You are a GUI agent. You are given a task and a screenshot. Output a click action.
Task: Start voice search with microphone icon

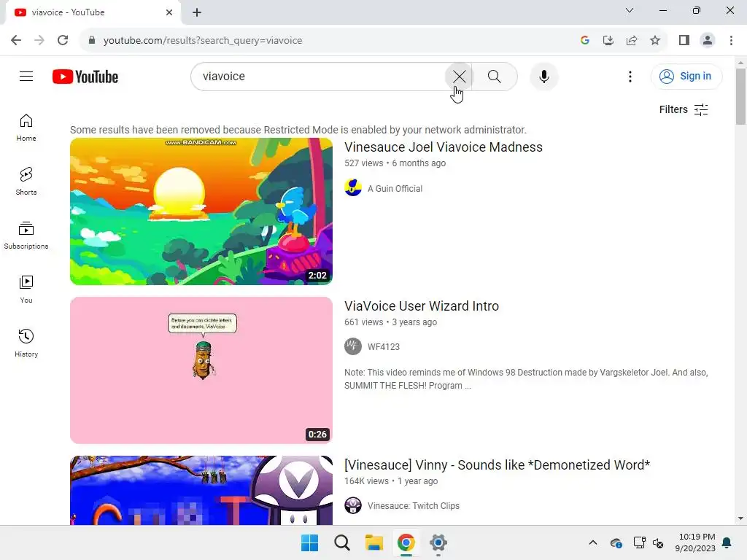[543, 76]
